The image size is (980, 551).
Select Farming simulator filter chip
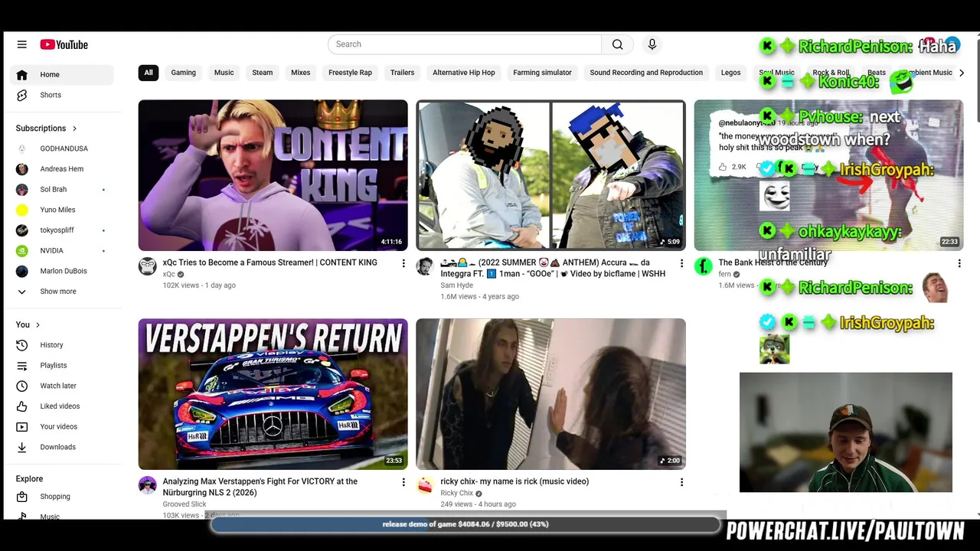pos(543,73)
